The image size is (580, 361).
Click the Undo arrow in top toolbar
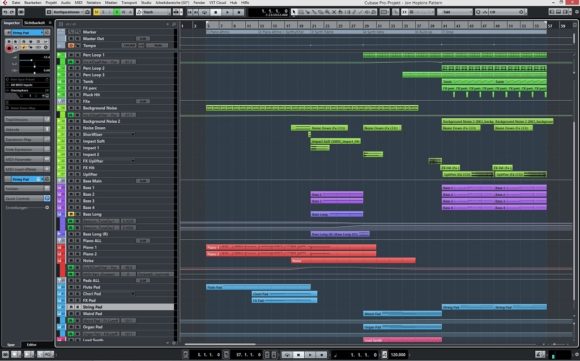click(6, 12)
